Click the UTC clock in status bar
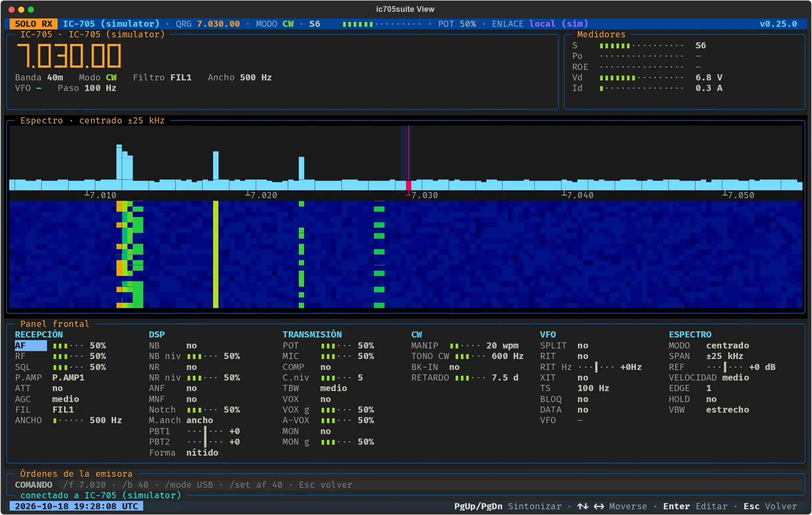Image resolution: width=812 pixels, height=515 pixels. tap(76, 506)
